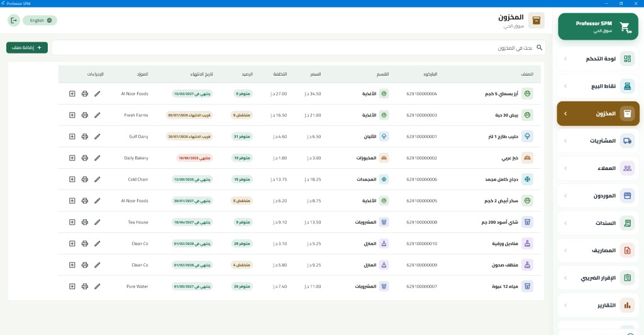Click plus square icon in Tea House row
The height and width of the screenshot is (335, 644).
coord(72,222)
